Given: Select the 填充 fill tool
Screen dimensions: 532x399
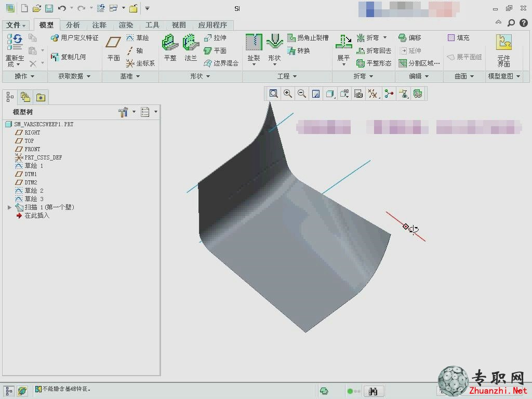Looking at the screenshot, I should [458, 37].
